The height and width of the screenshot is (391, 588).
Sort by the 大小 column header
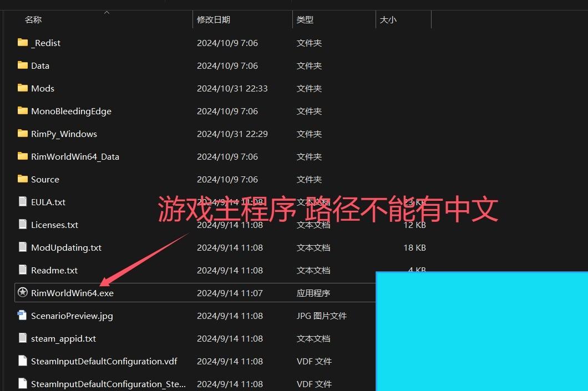pos(388,19)
